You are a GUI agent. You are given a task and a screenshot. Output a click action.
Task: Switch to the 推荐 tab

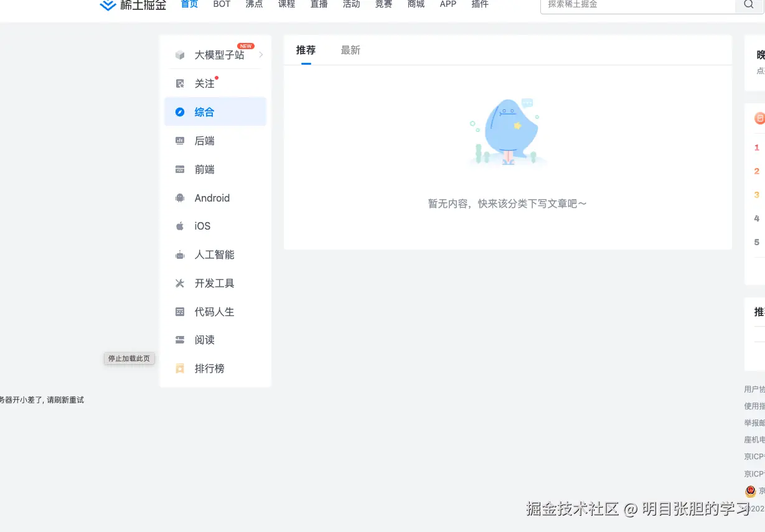click(305, 50)
